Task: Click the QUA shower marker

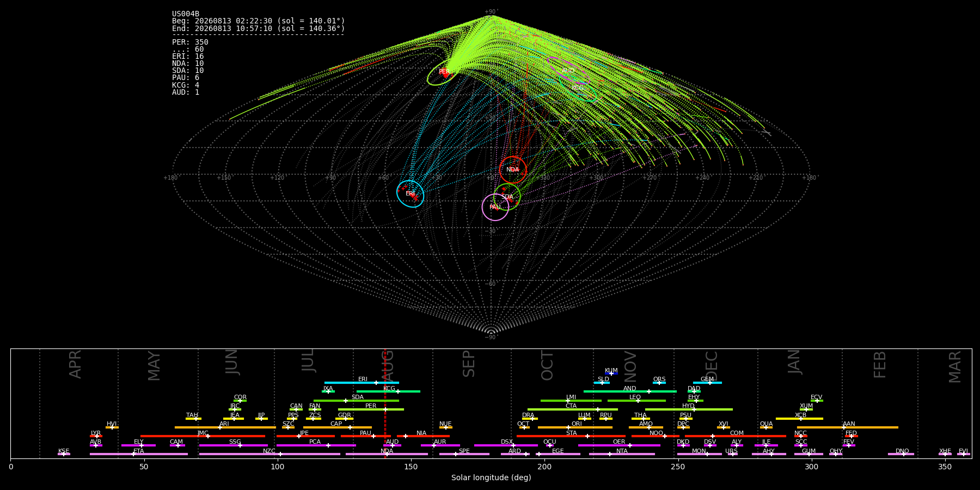Action: coord(766,427)
